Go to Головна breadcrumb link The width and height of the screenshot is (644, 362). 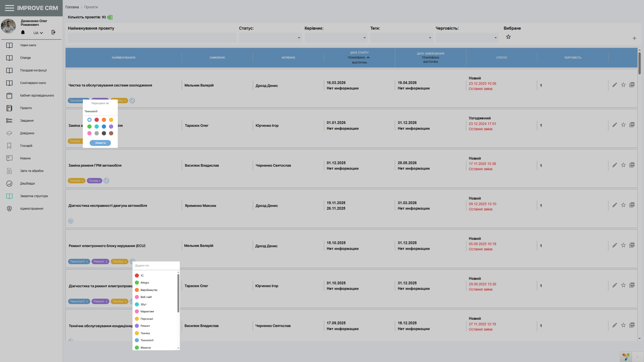point(72,7)
